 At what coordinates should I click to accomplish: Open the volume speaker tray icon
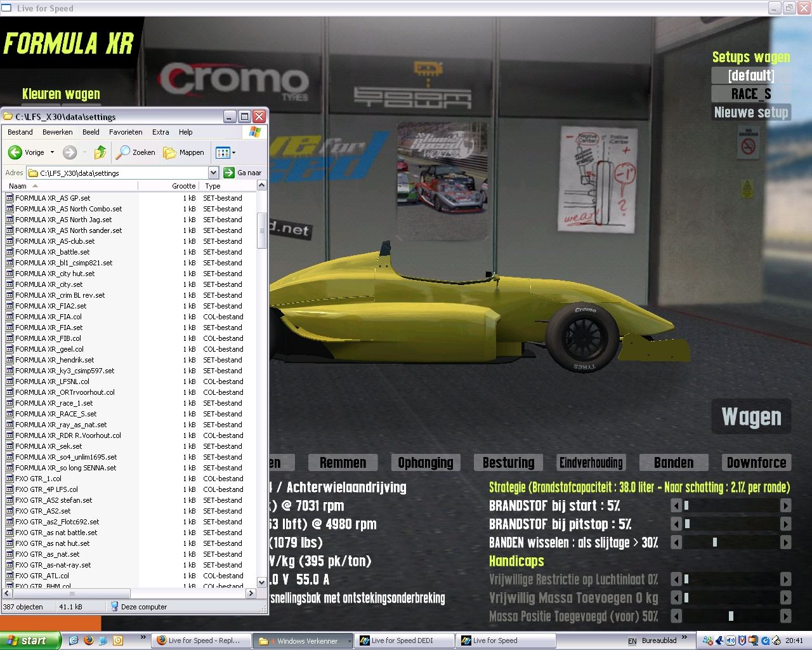(731, 640)
